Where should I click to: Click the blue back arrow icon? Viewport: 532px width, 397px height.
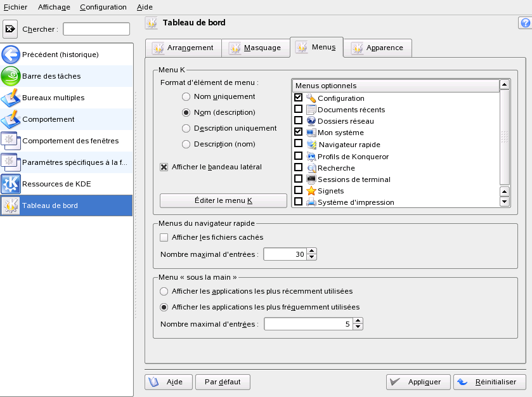[11, 55]
